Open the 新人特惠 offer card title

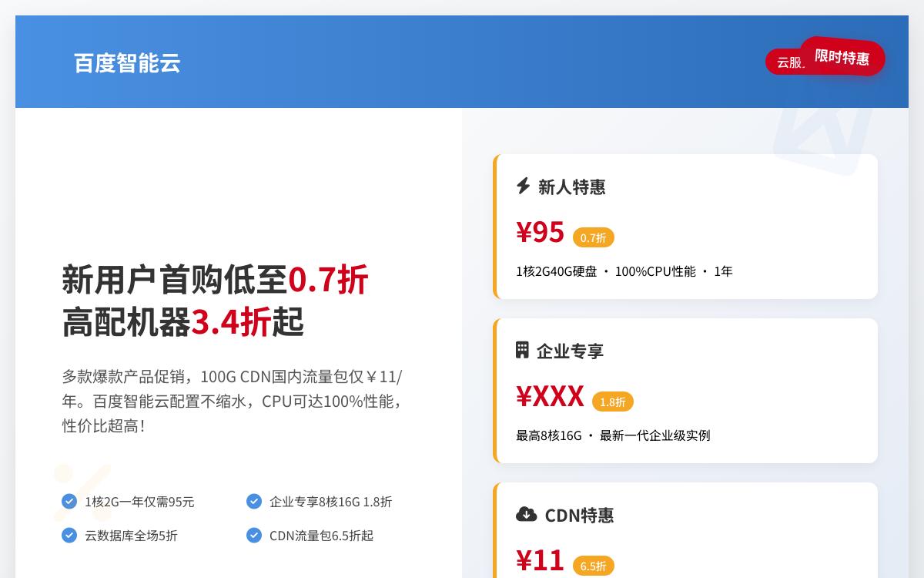(x=571, y=187)
